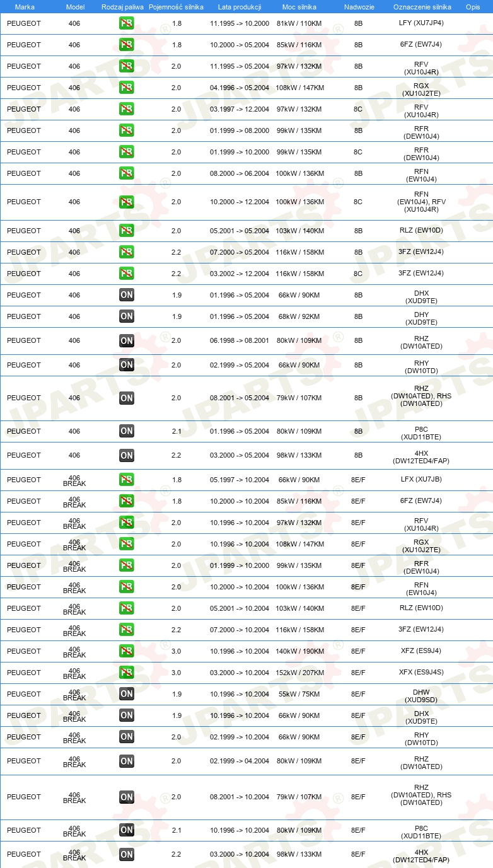Click the petrol icon in the 10.2000 -> 10.2004 6FZ row
Screen dimensions: 493x868
pos(126,501)
